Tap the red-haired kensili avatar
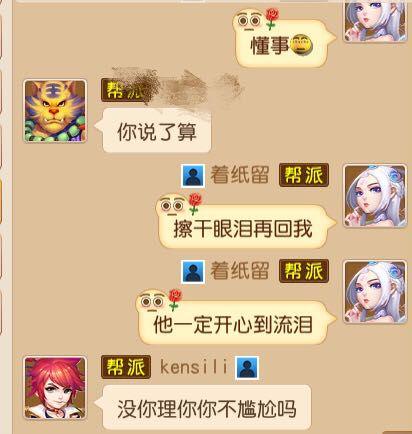 click(55, 388)
